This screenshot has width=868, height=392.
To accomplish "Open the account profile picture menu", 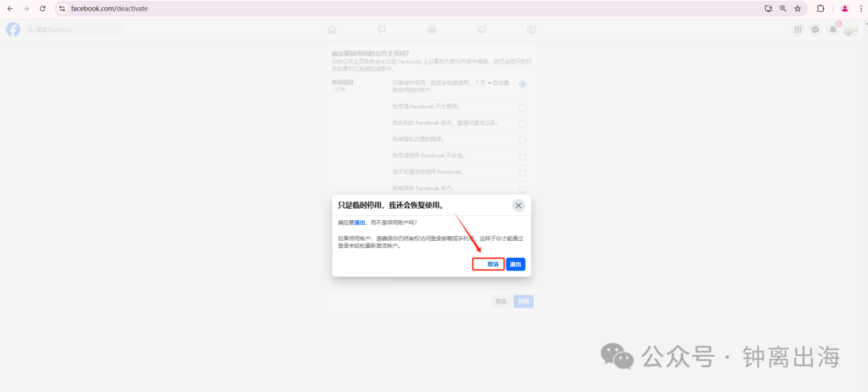I will coord(850,30).
